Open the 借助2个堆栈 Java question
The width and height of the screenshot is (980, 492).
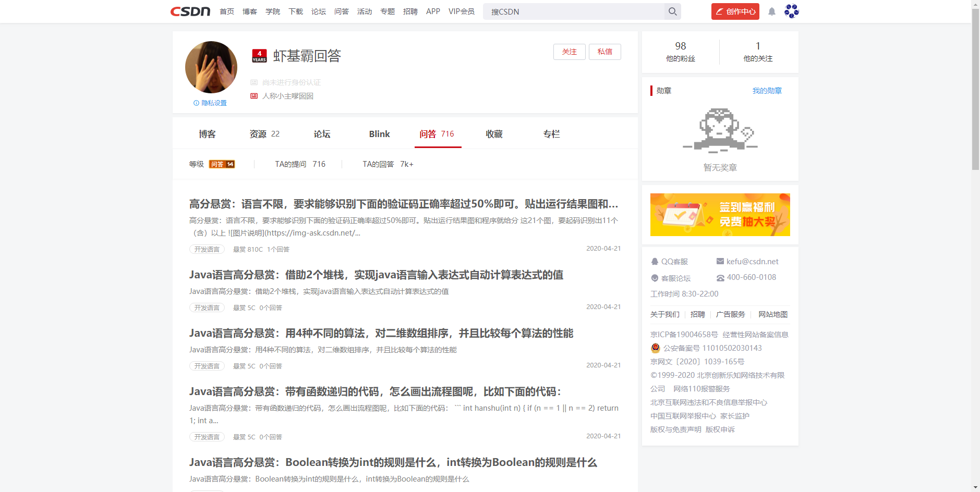coord(376,275)
